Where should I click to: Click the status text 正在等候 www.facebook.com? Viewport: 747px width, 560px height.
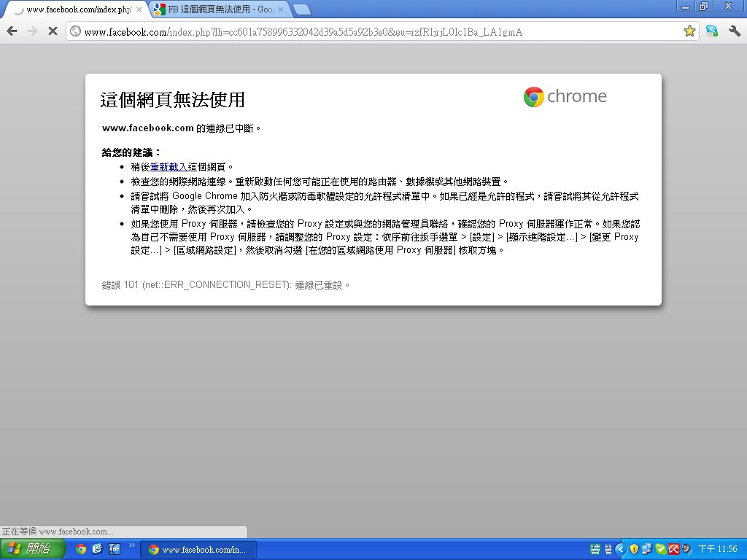point(58,532)
